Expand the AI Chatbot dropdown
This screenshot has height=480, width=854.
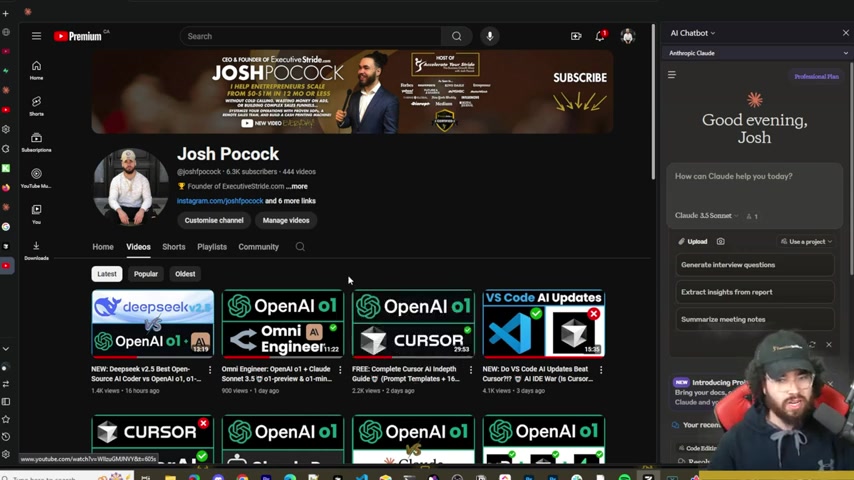[693, 33]
